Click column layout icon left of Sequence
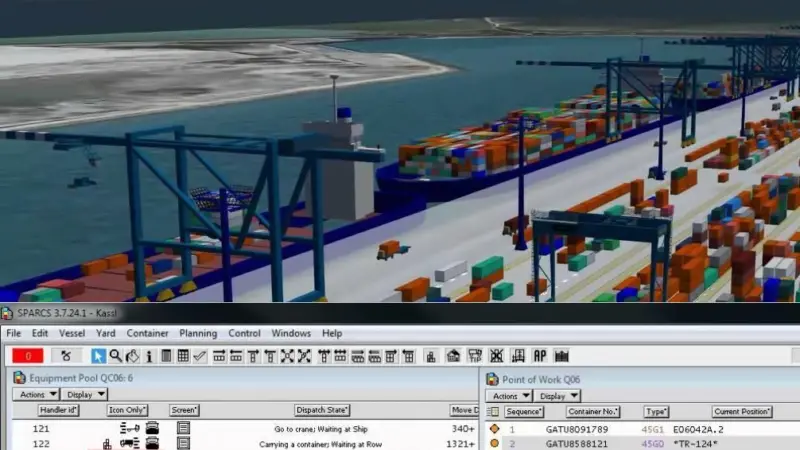The height and width of the screenshot is (450, 800). pyautogui.click(x=493, y=412)
